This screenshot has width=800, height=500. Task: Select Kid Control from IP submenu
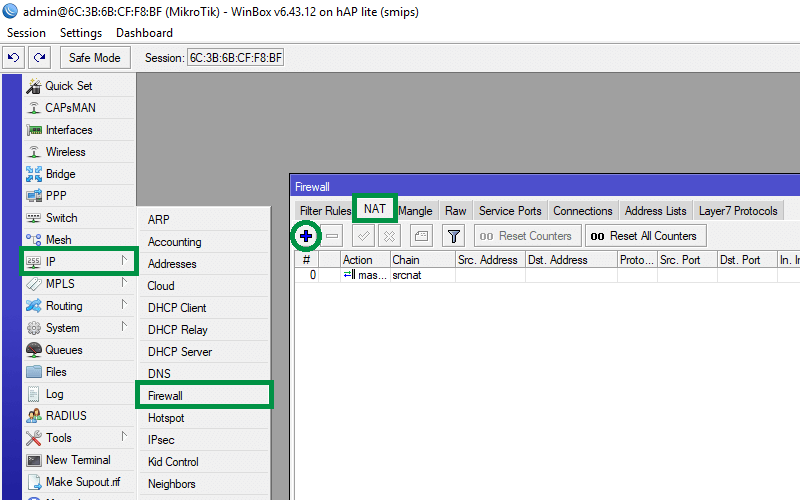pos(204,461)
